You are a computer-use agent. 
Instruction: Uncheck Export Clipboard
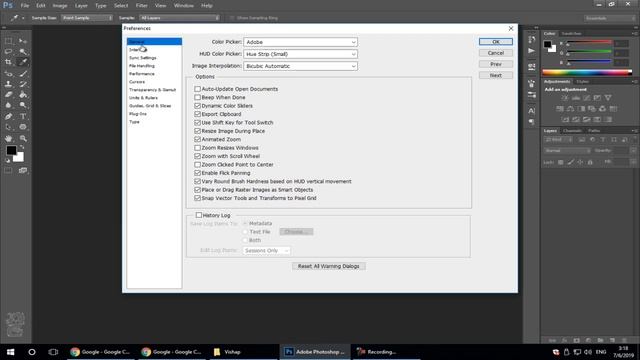click(198, 114)
